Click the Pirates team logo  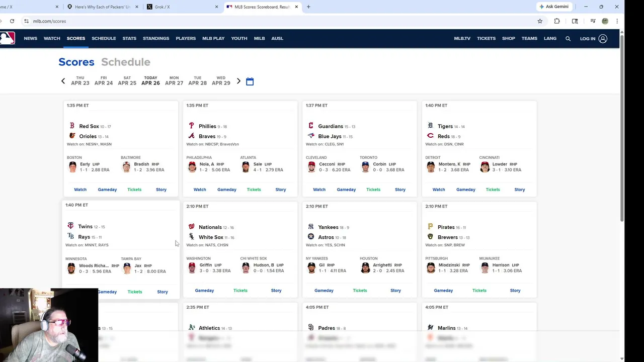point(430,227)
